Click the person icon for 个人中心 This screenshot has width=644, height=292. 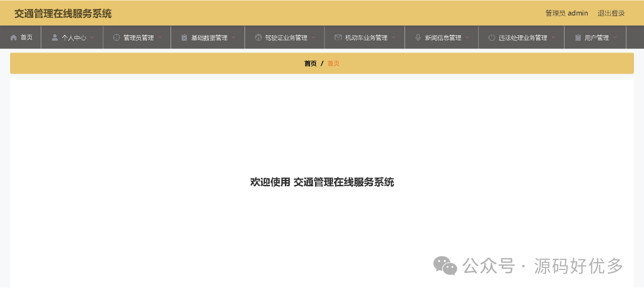tap(55, 37)
